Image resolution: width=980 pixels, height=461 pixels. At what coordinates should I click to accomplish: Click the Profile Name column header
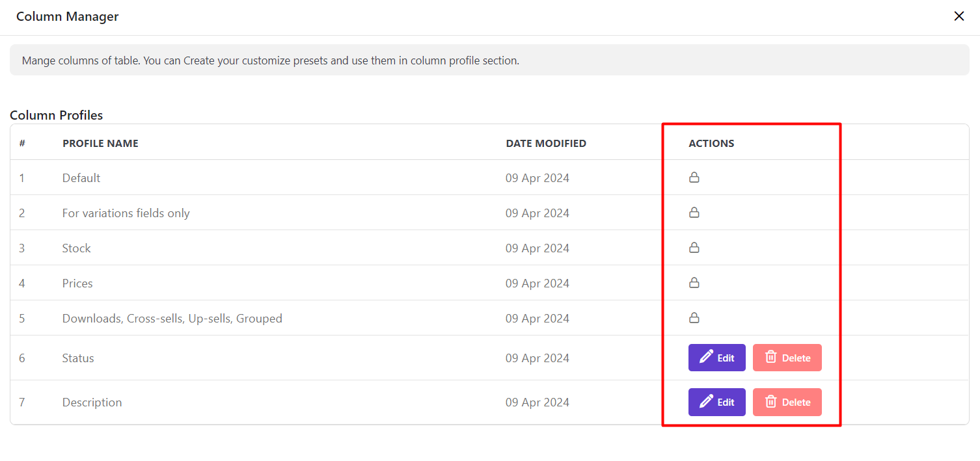pyautogui.click(x=100, y=143)
